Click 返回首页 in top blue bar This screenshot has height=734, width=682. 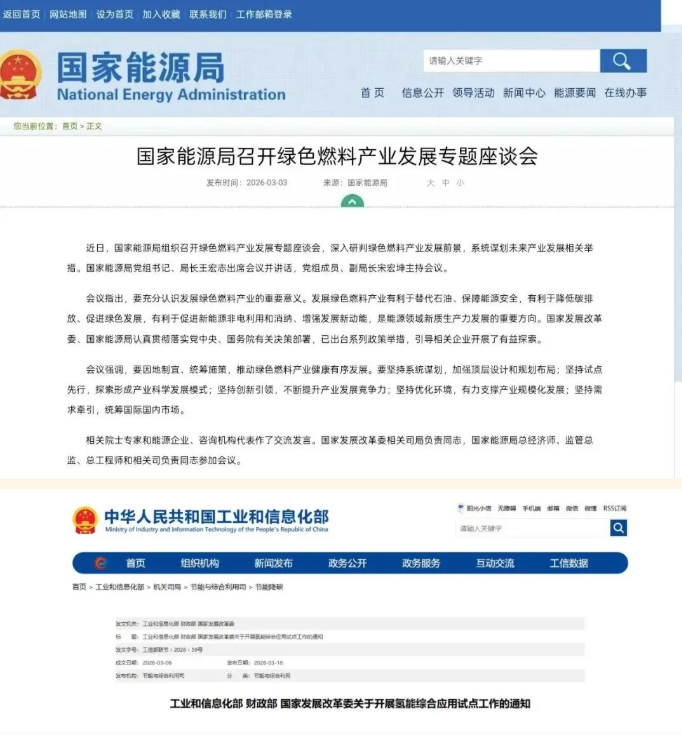[22, 15]
